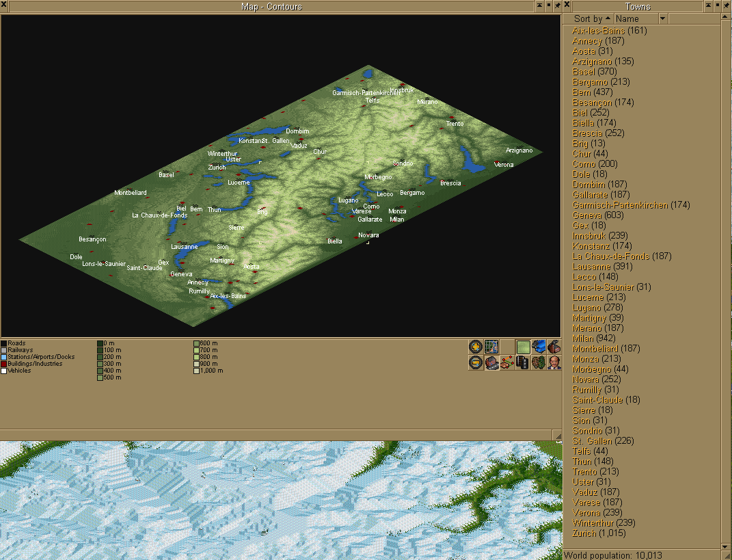Click World population: 10,013 status text
The width and height of the screenshot is (732, 560).
[x=613, y=555]
